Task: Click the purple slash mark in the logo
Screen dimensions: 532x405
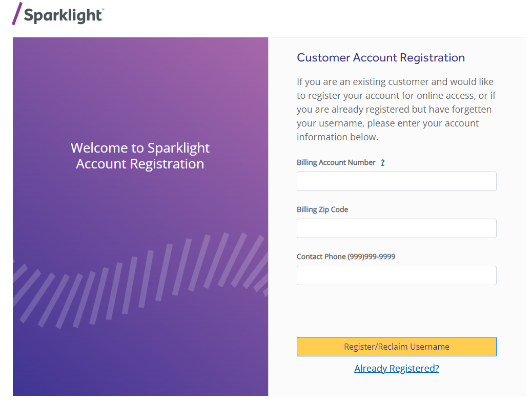Action: coord(17,14)
